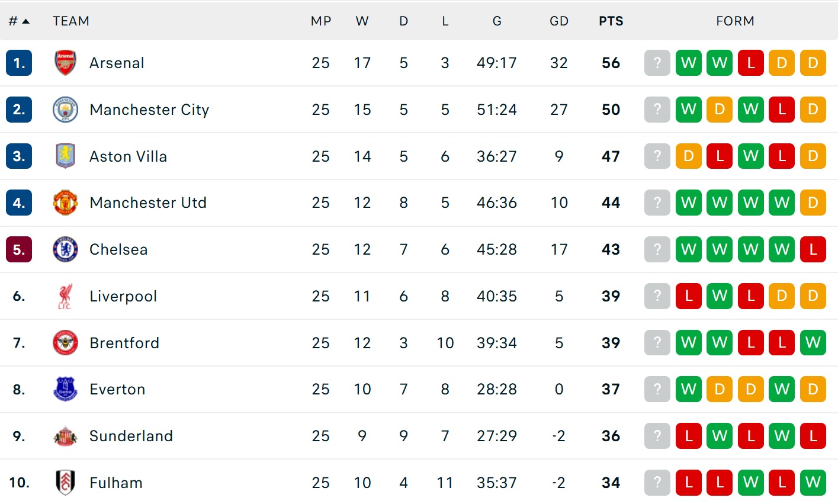This screenshot has width=838, height=504.
Task: Open the Sunderland team link
Action: 131,436
